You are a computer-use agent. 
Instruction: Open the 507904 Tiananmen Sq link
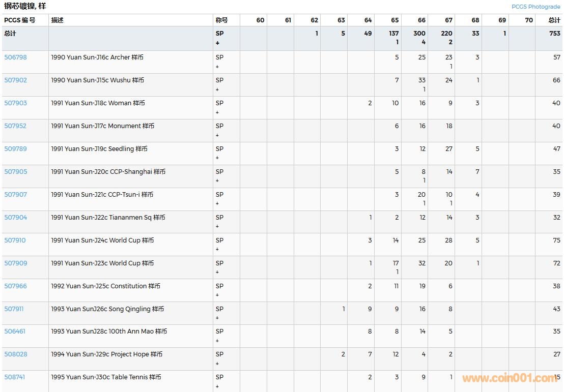point(15,218)
